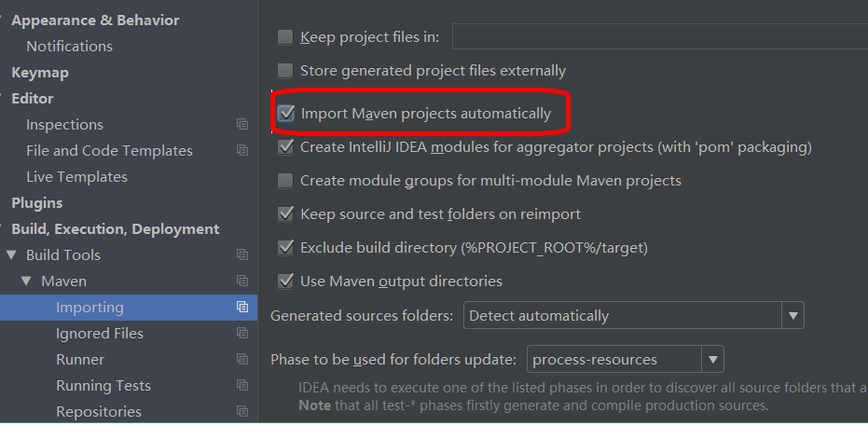
Task: Select Build, Execution, Deployment category
Action: coord(116,229)
